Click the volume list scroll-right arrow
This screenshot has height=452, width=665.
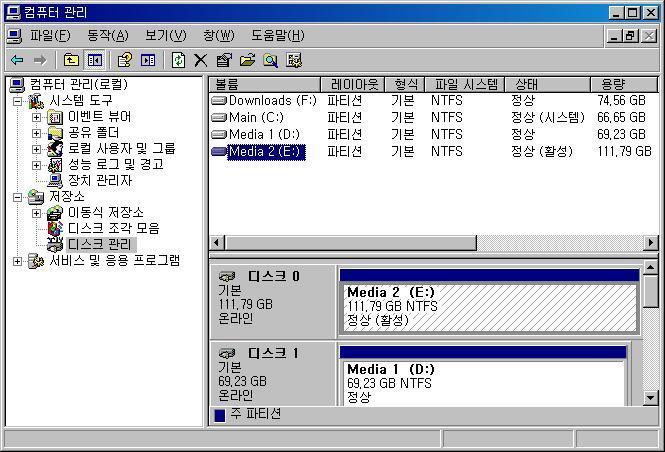point(651,243)
